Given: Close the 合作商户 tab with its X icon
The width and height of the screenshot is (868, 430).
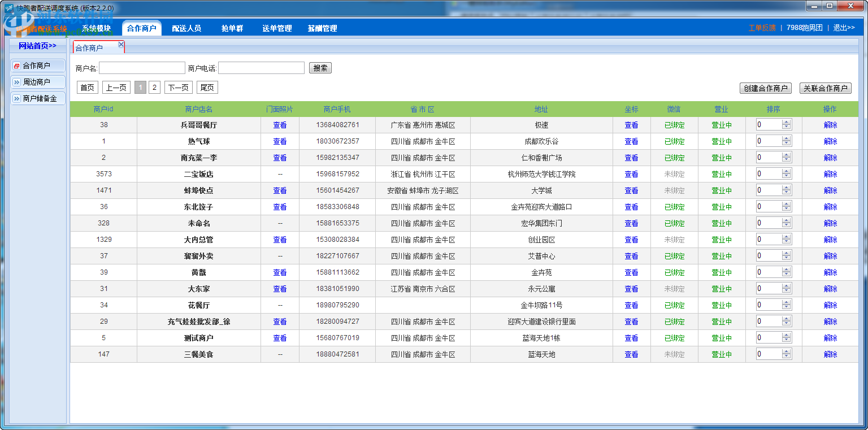Looking at the screenshot, I should click(121, 44).
